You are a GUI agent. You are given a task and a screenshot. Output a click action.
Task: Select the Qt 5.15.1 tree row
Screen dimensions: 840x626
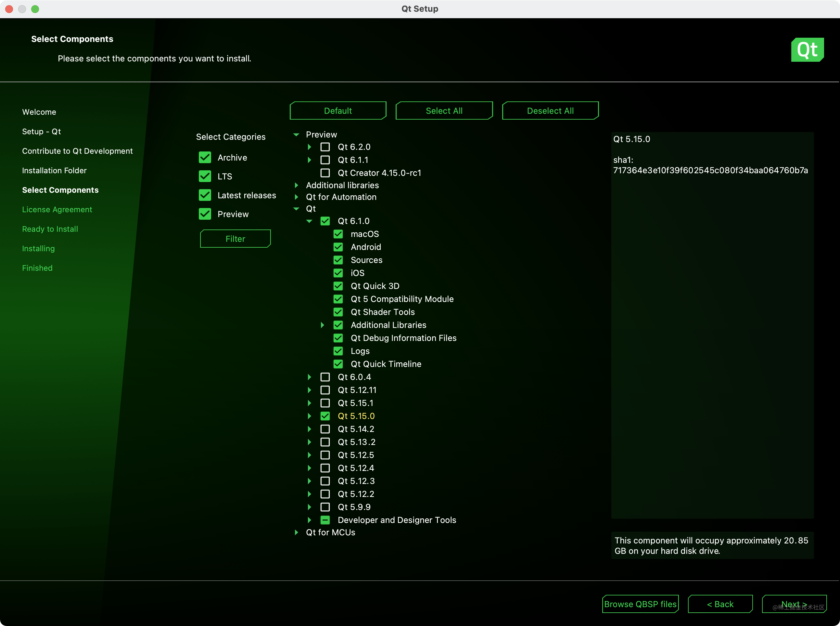click(x=356, y=403)
